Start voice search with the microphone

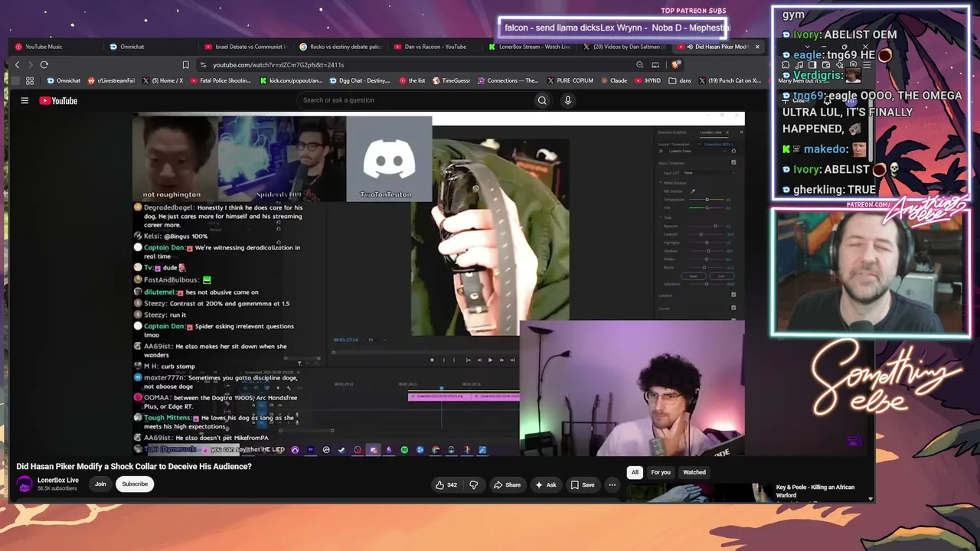tap(567, 100)
